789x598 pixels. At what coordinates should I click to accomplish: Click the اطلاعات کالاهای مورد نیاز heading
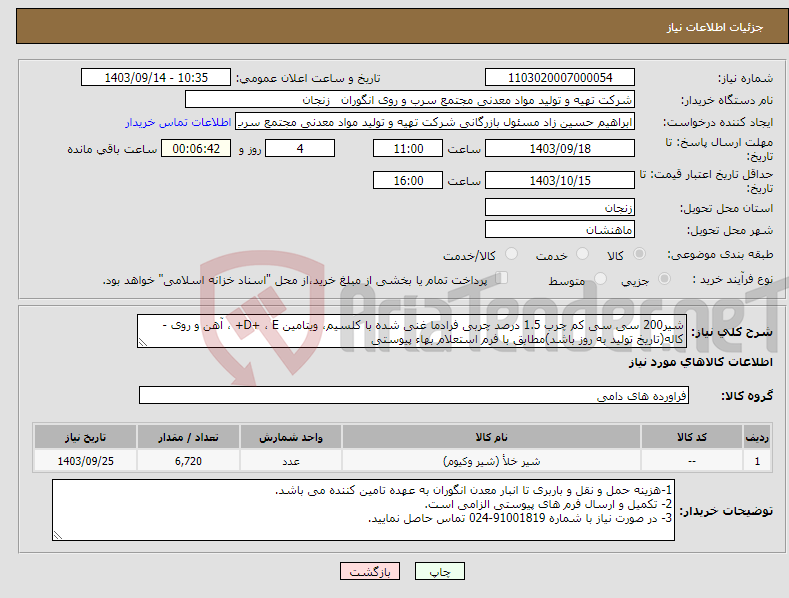tap(700, 362)
